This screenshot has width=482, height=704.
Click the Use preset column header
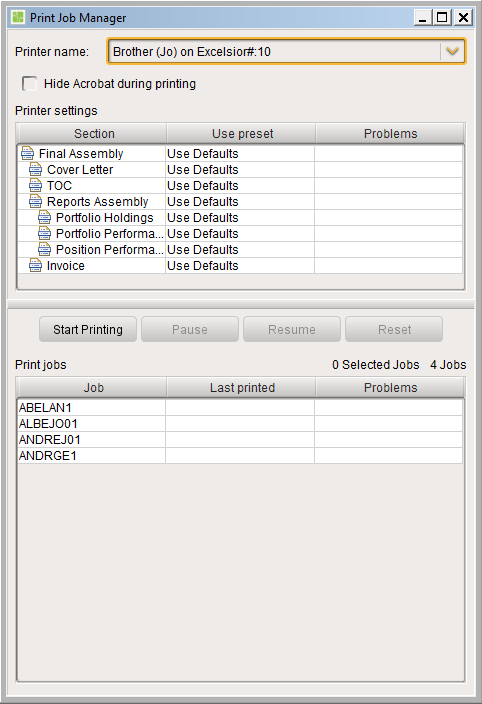tap(241, 134)
